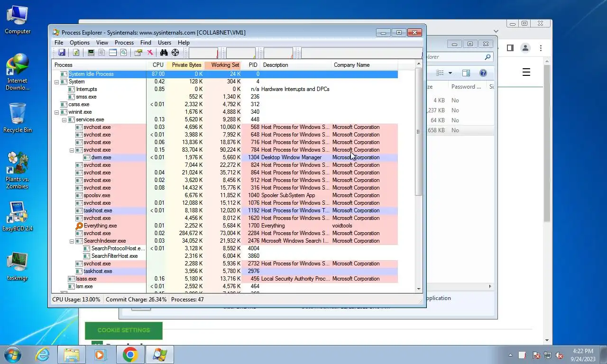Click the Explorer window's preview pane icon
The width and height of the screenshot is (607, 364).
466,73
